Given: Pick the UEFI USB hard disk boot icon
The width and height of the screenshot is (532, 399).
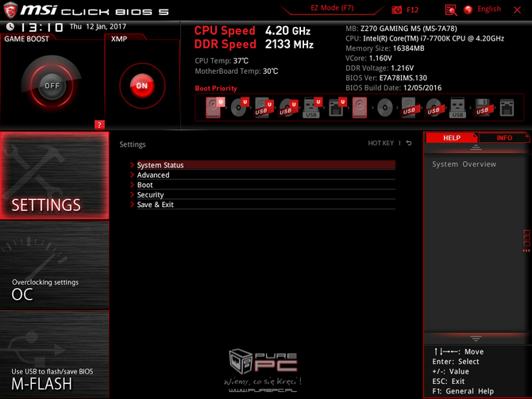Looking at the screenshot, I should (264, 107).
